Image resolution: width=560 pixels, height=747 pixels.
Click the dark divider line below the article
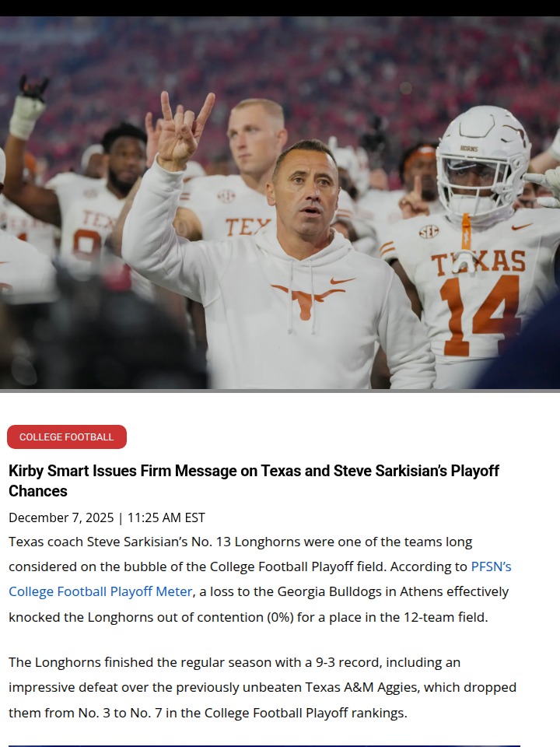click(264, 745)
